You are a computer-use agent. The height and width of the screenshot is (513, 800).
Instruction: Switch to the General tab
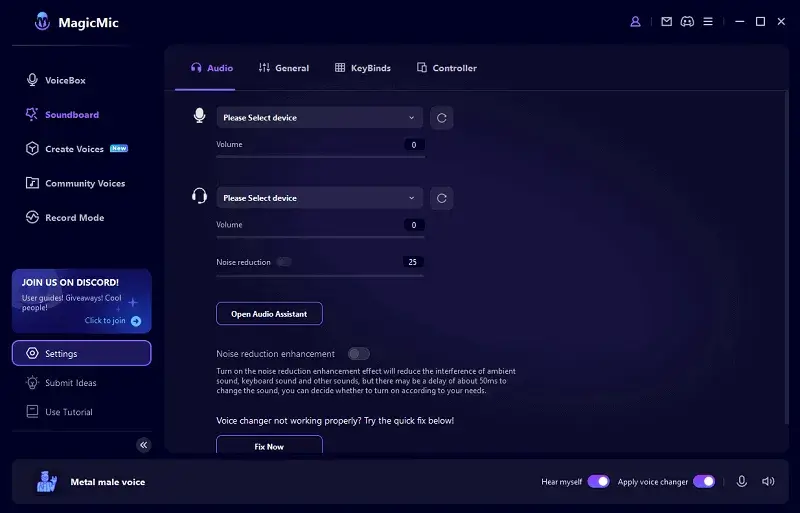[284, 68]
